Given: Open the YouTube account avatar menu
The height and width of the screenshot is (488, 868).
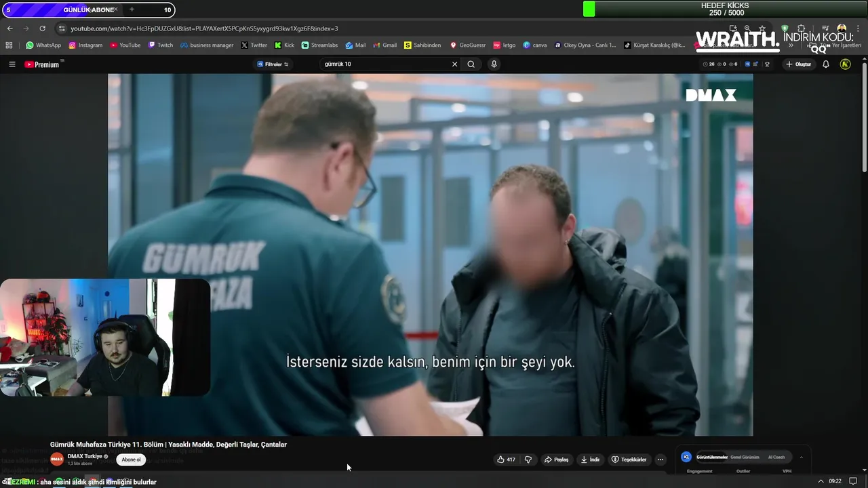Looking at the screenshot, I should click(845, 64).
